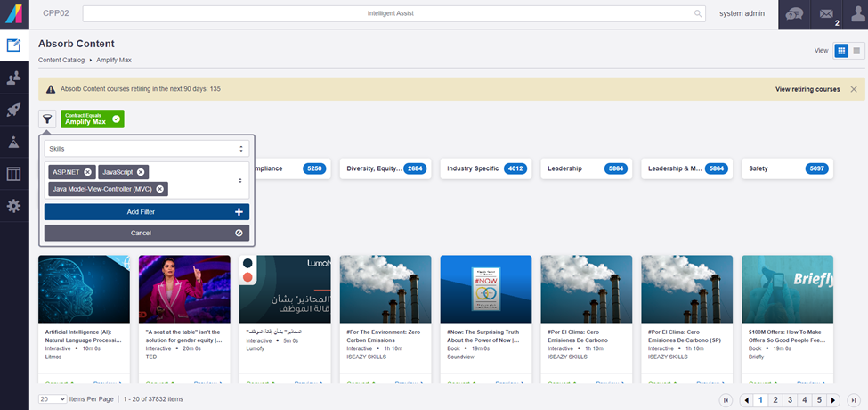This screenshot has width=868, height=410.
Task: Click the CPP02 portal label
Action: [56, 13]
